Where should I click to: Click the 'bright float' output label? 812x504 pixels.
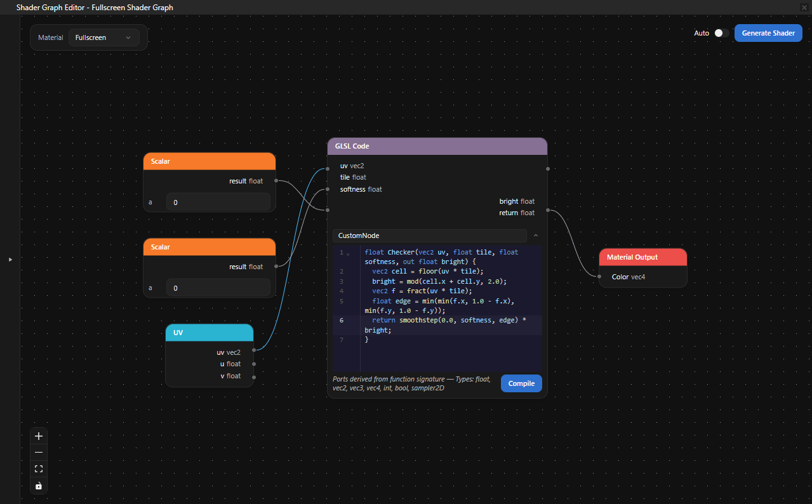click(517, 201)
